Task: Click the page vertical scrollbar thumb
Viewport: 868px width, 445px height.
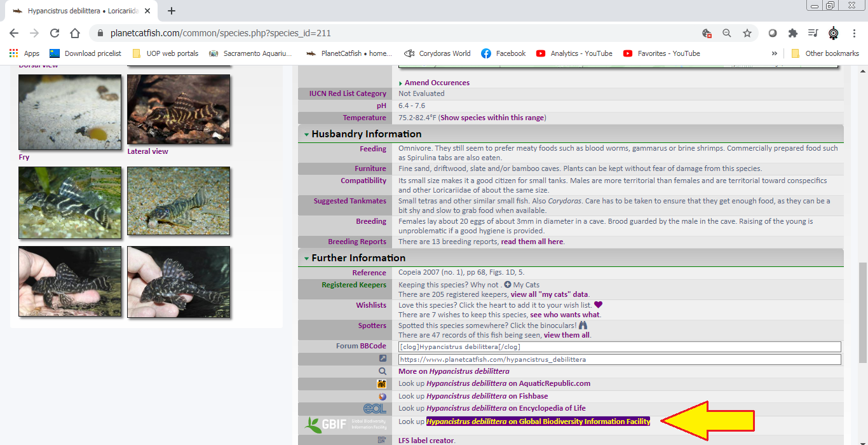Action: pos(862,311)
